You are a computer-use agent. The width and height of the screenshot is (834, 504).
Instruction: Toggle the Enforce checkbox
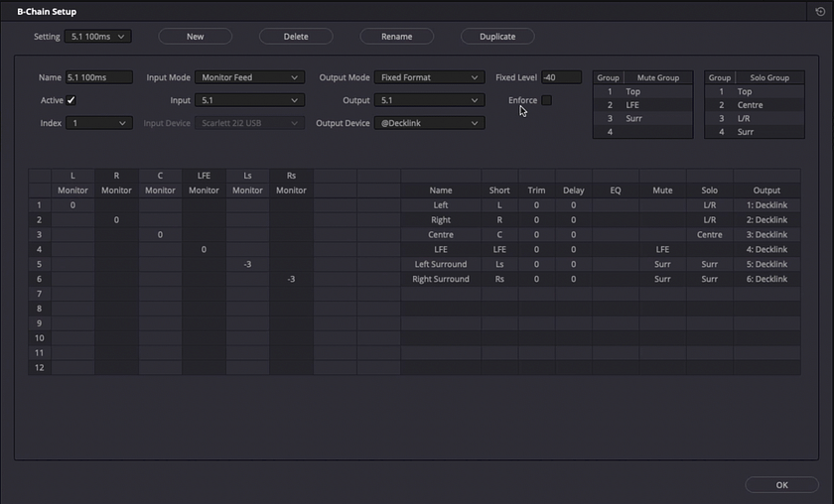[x=546, y=100]
